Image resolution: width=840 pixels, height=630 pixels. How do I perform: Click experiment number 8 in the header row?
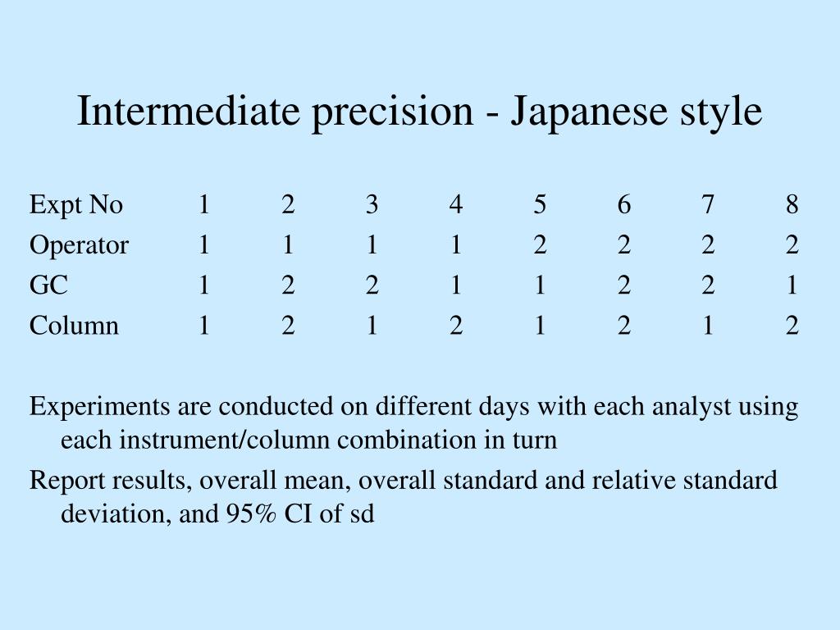(x=792, y=204)
